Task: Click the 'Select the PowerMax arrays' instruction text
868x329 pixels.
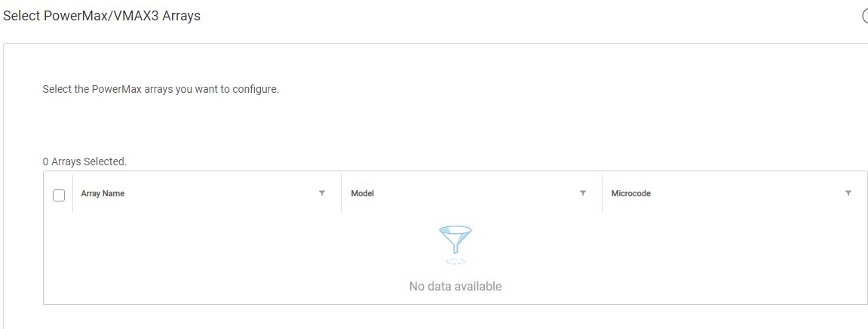Action: click(x=161, y=89)
